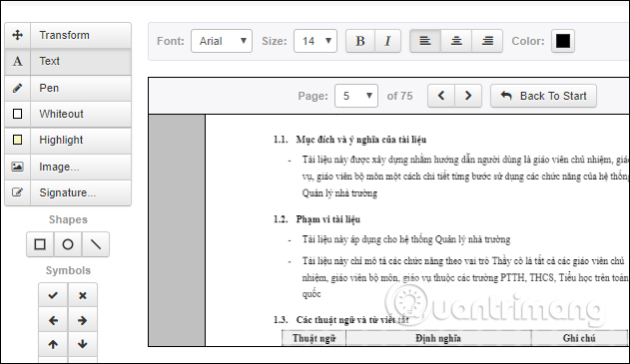630x364 pixels.
Task: Click the 'Thuật ngữ' table header
Action: pyautogui.click(x=314, y=338)
